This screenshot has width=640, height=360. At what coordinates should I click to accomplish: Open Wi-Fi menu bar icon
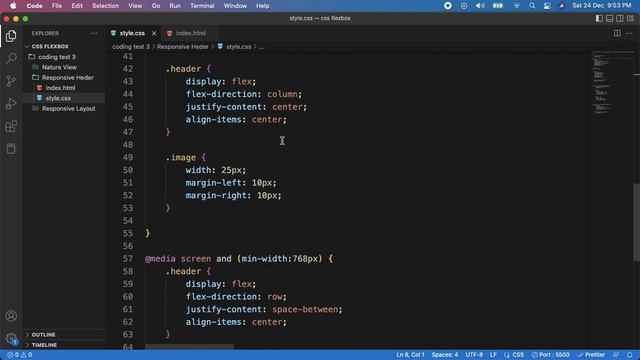point(516,6)
